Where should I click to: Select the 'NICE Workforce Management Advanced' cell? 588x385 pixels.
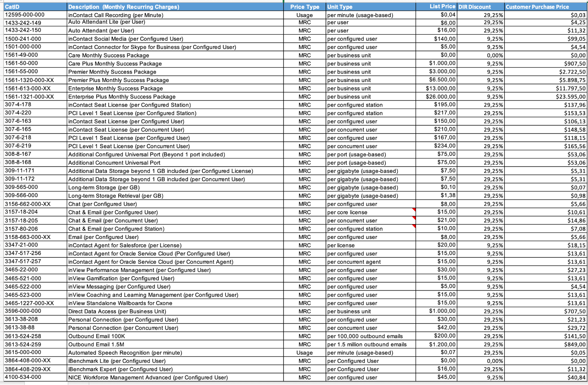(x=175, y=377)
